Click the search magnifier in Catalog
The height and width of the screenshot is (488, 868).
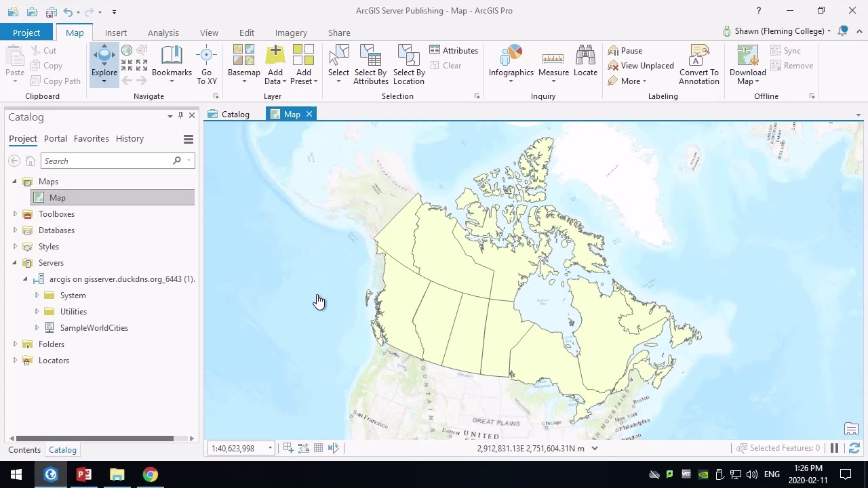point(177,161)
